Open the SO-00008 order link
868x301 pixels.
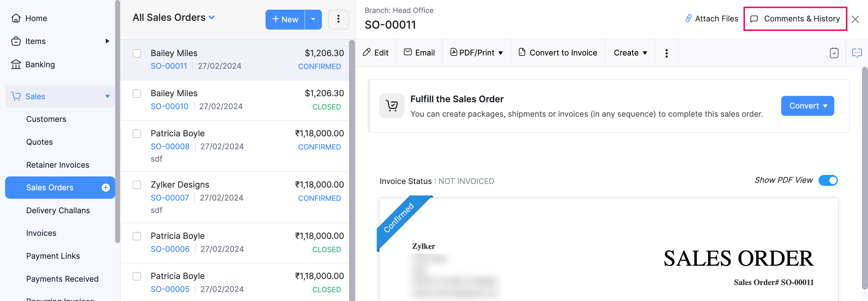click(170, 146)
